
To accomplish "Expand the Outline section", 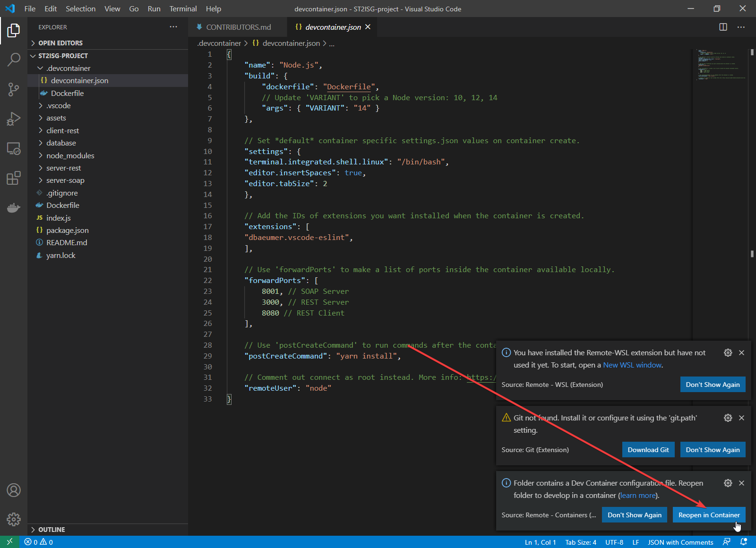I will click(x=108, y=530).
